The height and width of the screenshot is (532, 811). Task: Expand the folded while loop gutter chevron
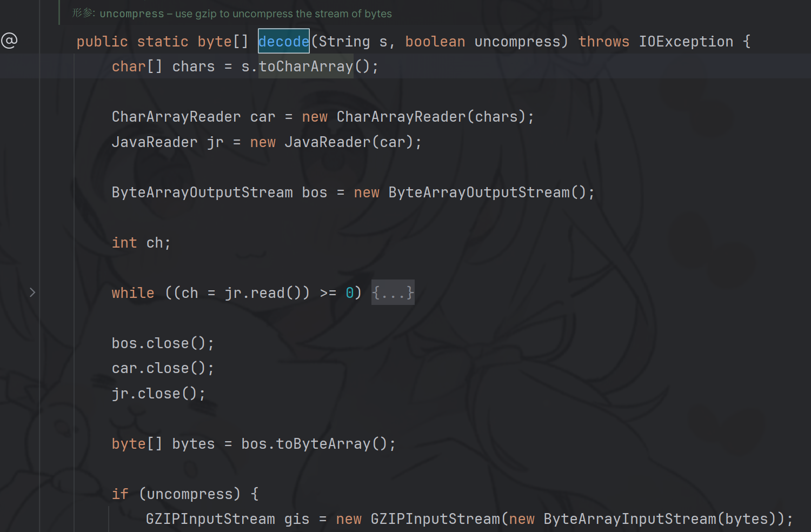[x=32, y=292]
